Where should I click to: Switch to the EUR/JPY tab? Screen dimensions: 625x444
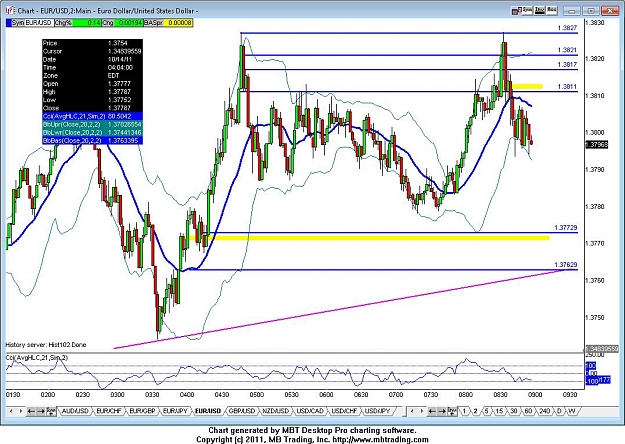[x=175, y=411]
